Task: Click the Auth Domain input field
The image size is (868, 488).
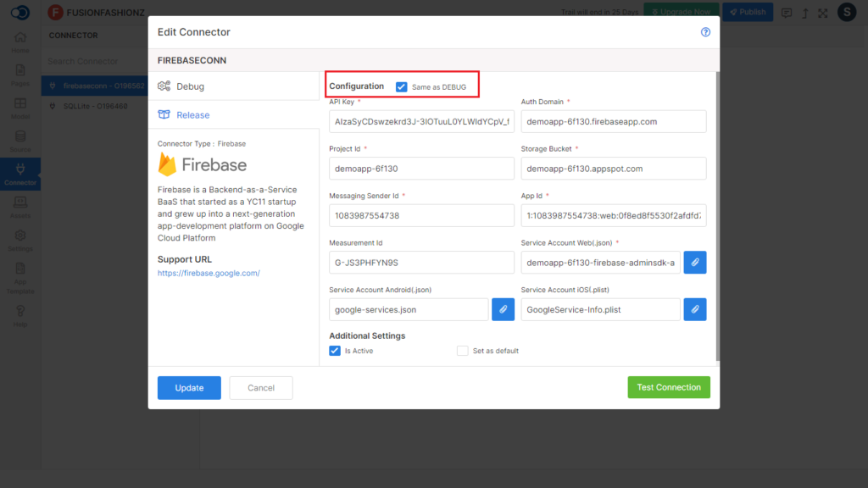Action: pos(614,122)
